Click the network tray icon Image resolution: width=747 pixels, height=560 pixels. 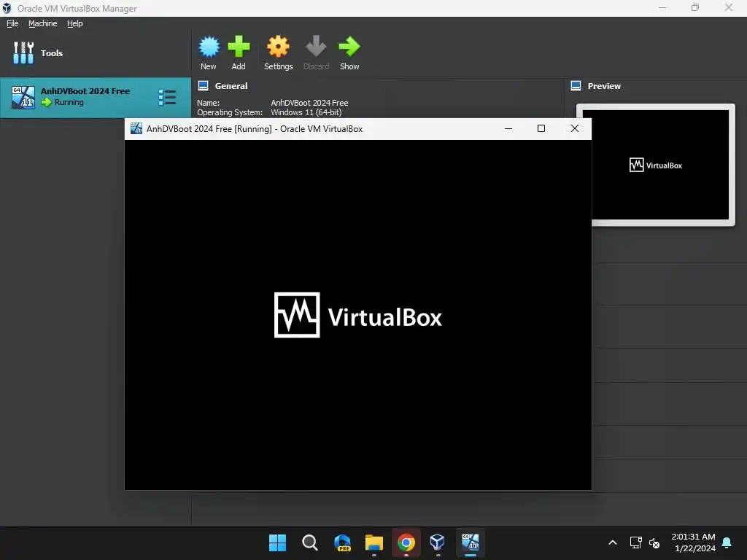pyautogui.click(x=635, y=542)
